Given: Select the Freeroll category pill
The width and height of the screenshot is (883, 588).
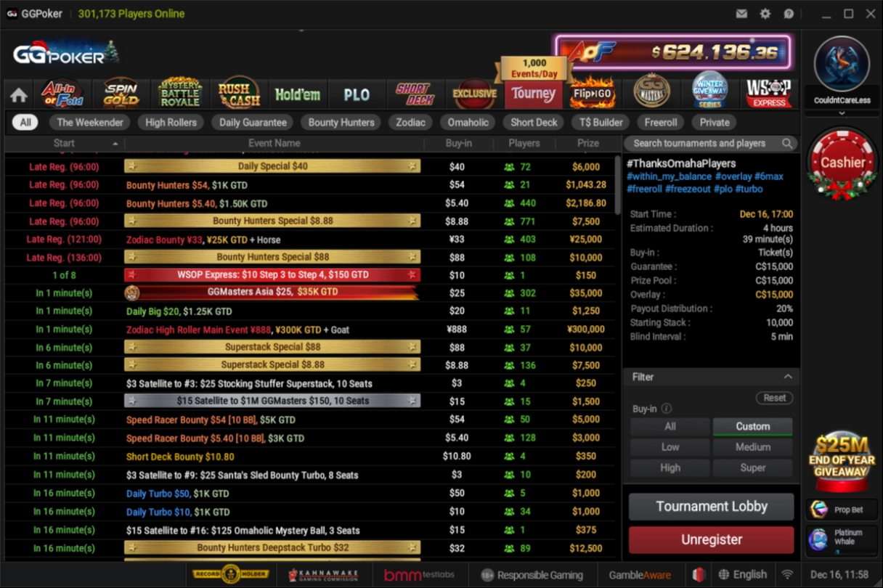Looking at the screenshot, I should click(661, 123).
